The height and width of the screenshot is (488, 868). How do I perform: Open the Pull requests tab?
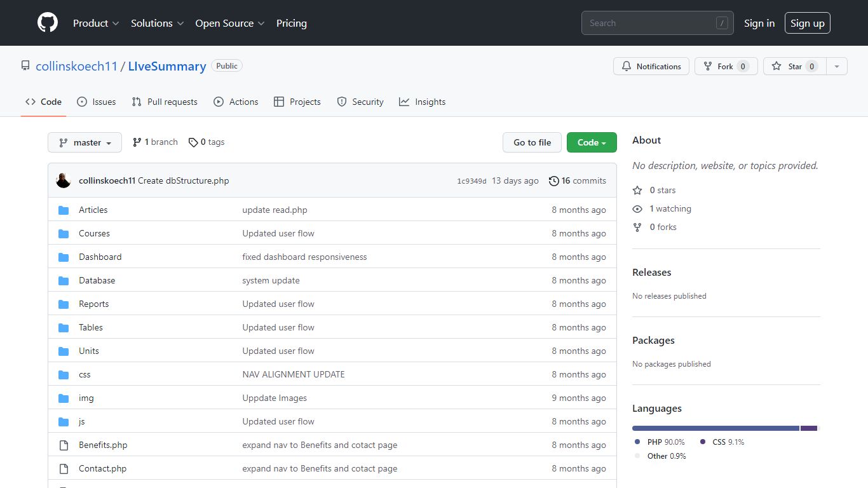(165, 102)
